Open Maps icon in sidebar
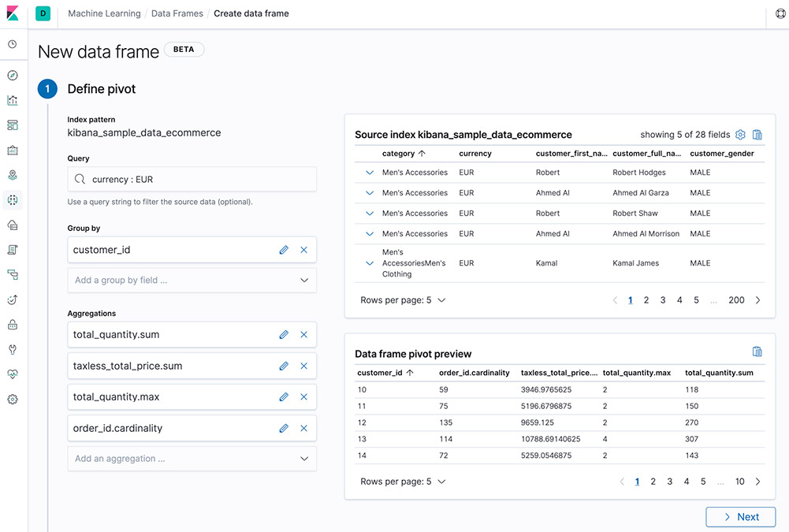789x532 pixels. (13, 175)
